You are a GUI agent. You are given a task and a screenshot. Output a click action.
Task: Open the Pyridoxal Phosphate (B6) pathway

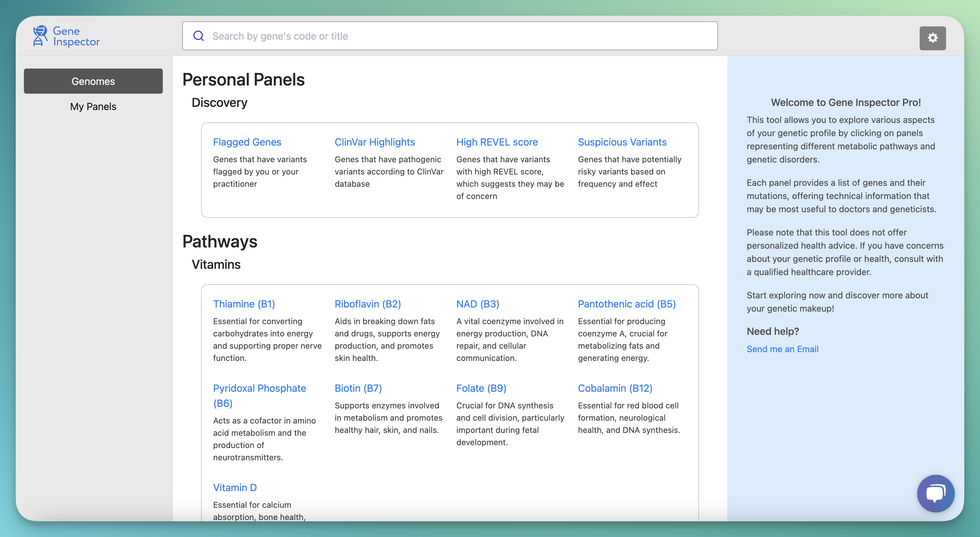click(259, 396)
